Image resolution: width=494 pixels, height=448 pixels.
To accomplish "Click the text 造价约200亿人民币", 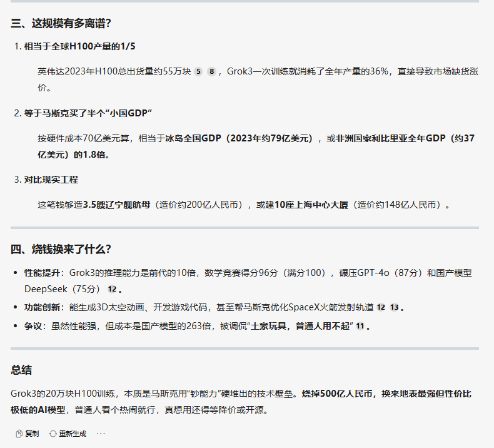I will [x=200, y=205].
